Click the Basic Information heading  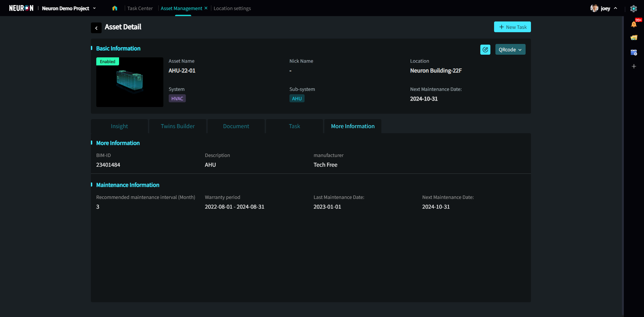pyautogui.click(x=118, y=48)
